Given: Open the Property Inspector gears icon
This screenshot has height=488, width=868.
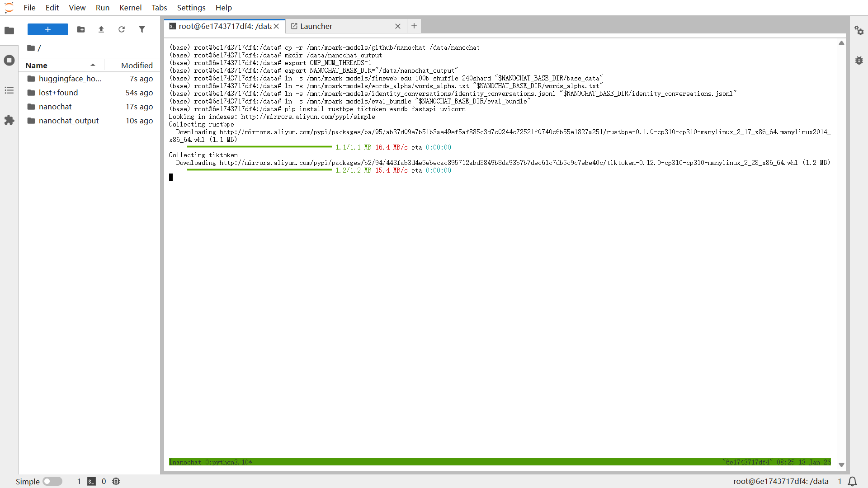Looking at the screenshot, I should coord(859,30).
